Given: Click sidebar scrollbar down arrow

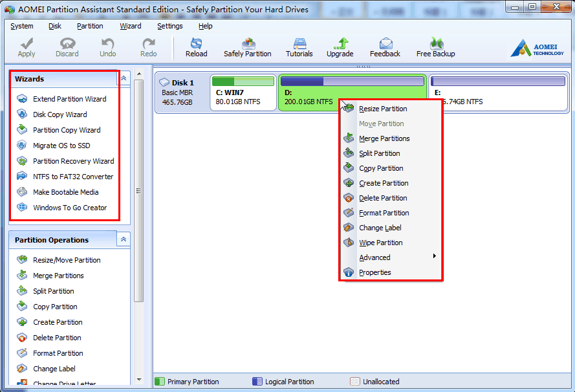Looking at the screenshot, I should pyautogui.click(x=139, y=380).
